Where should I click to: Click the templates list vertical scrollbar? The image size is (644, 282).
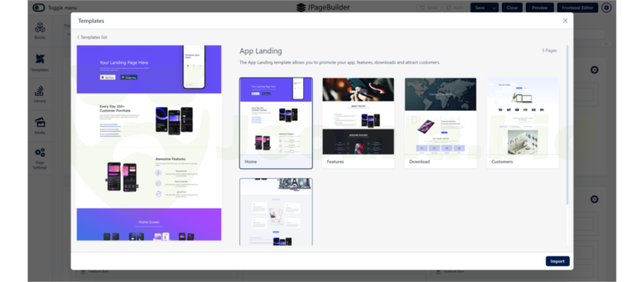(567, 124)
